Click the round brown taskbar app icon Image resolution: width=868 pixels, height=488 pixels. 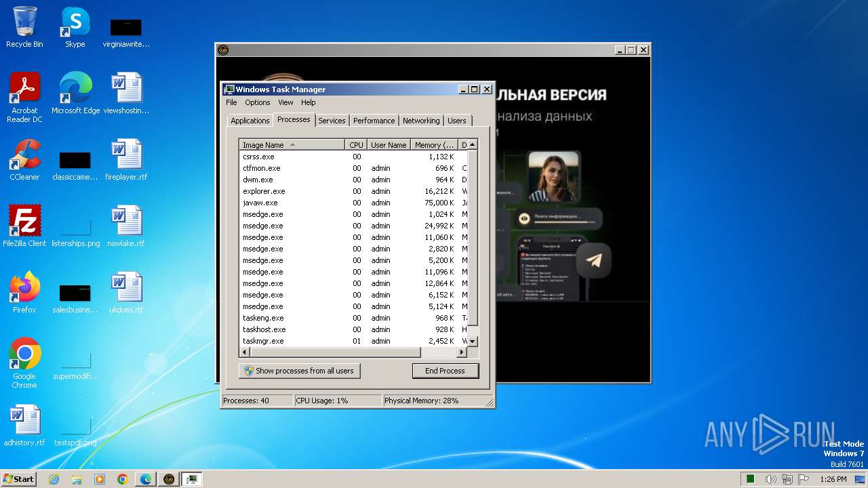click(x=169, y=479)
